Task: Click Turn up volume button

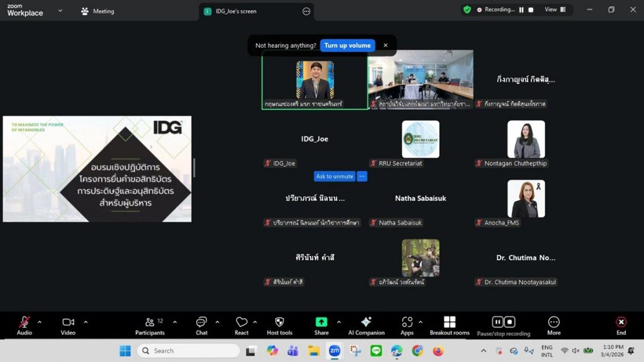Action: point(347,45)
